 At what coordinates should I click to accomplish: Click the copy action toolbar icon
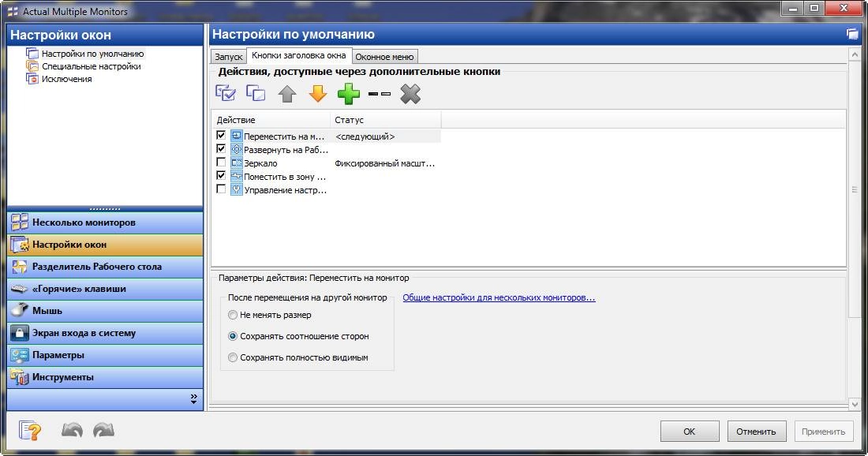(256, 94)
